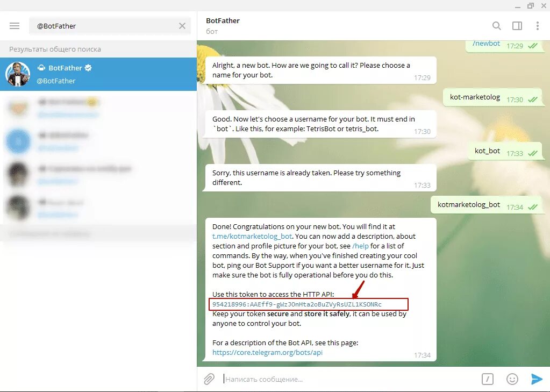
Task: Attach a file with paperclip icon
Action: 209,379
